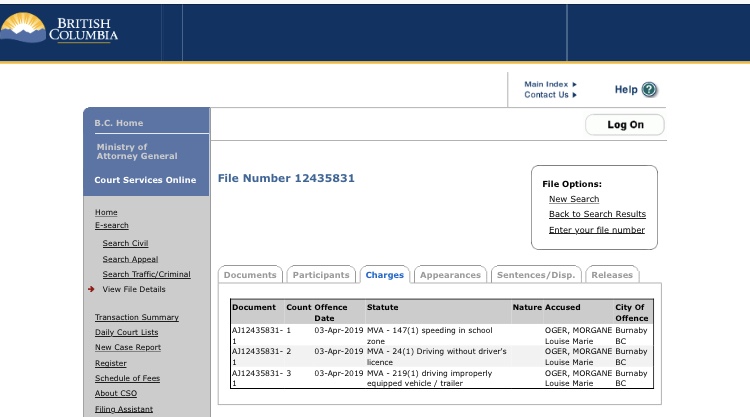
Task: Click the Help text link
Action: 626,89
